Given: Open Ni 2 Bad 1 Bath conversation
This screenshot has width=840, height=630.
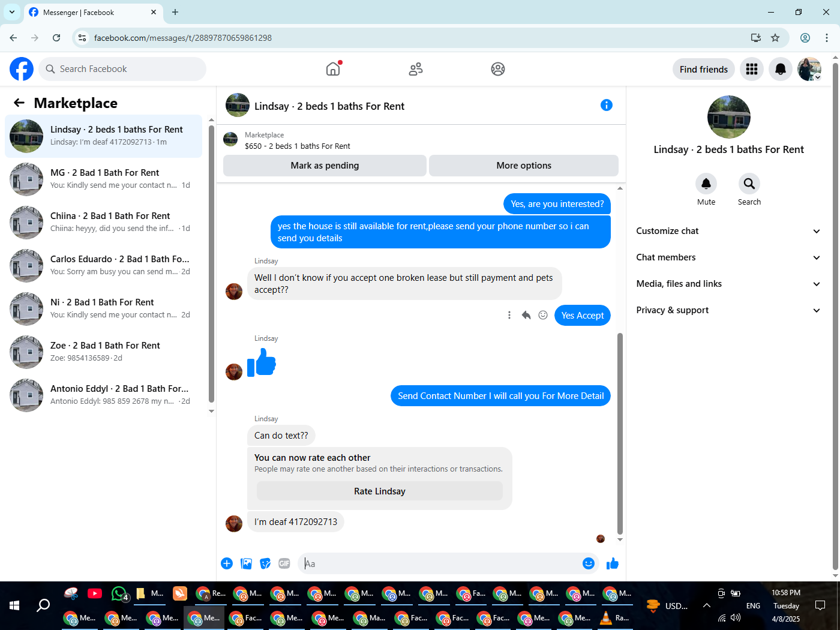Looking at the screenshot, I should (103, 309).
